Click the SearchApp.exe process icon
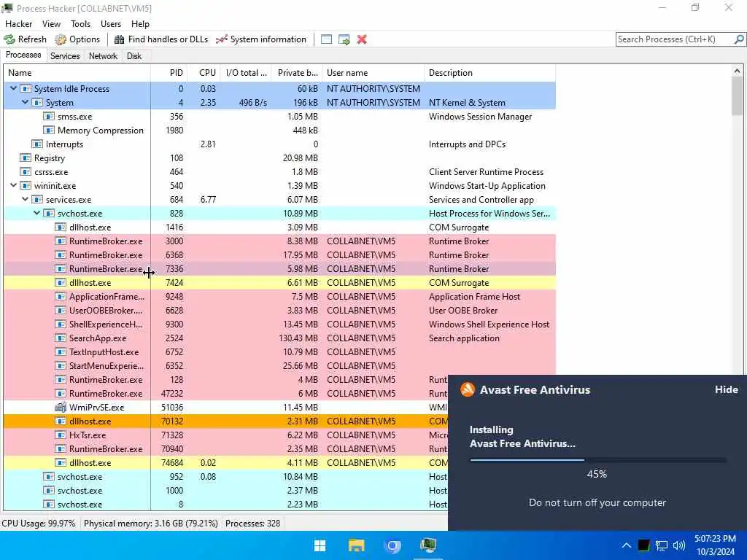 coord(61,338)
